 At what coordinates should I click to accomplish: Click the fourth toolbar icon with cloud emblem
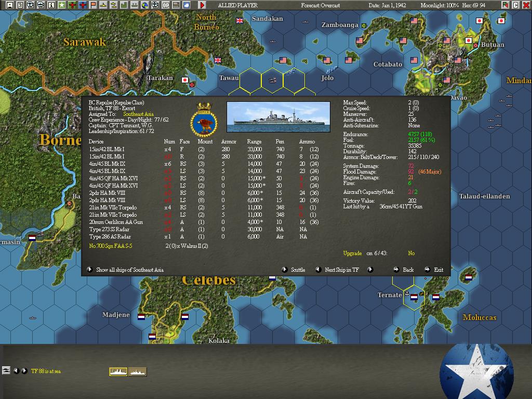point(41,5)
